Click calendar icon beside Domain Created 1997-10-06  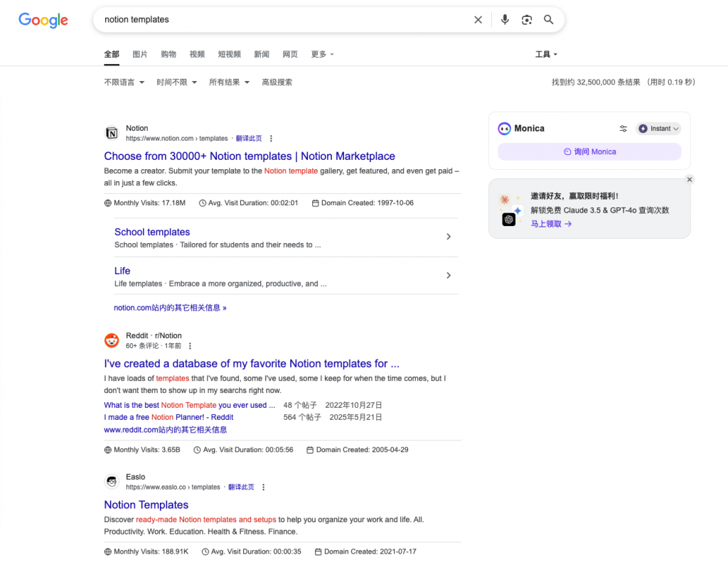(x=315, y=203)
